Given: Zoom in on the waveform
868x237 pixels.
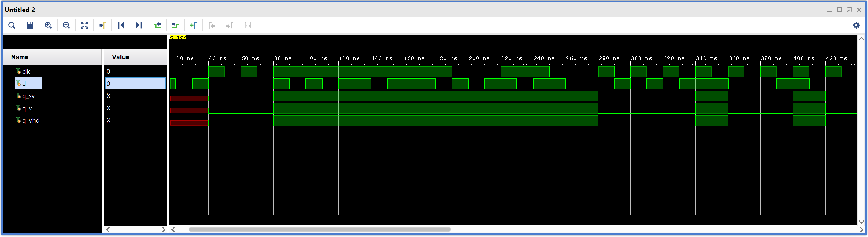Looking at the screenshot, I should [48, 25].
